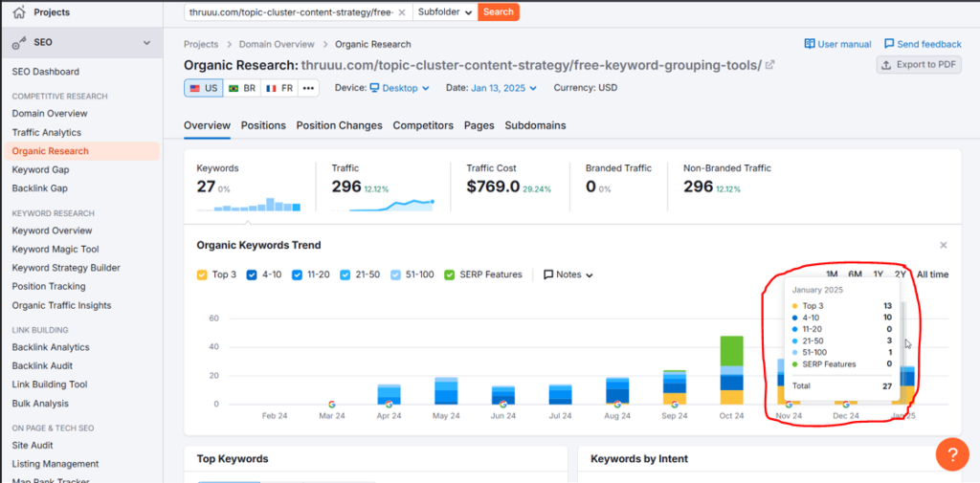This screenshot has height=483, width=980.
Task: Open Site Audit in sidebar
Action: (x=33, y=446)
